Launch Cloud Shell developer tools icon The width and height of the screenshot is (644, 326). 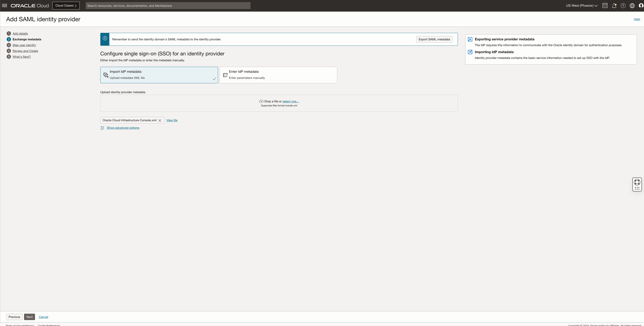605,5
